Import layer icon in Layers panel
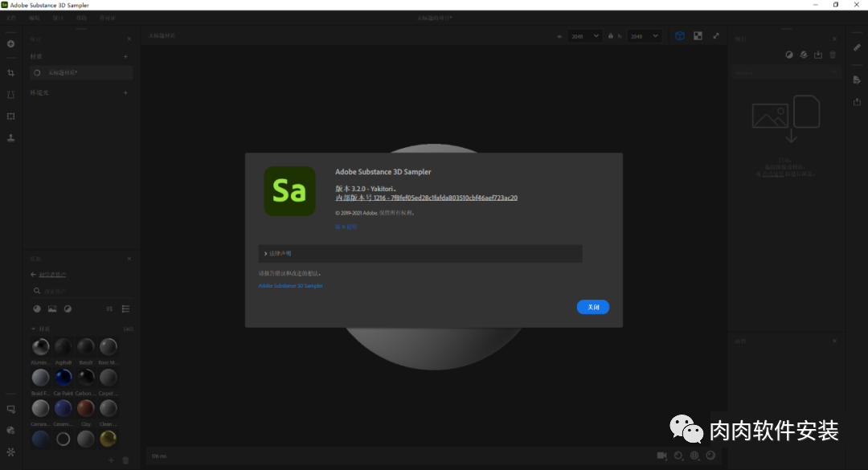This screenshot has width=868, height=470. (x=818, y=55)
